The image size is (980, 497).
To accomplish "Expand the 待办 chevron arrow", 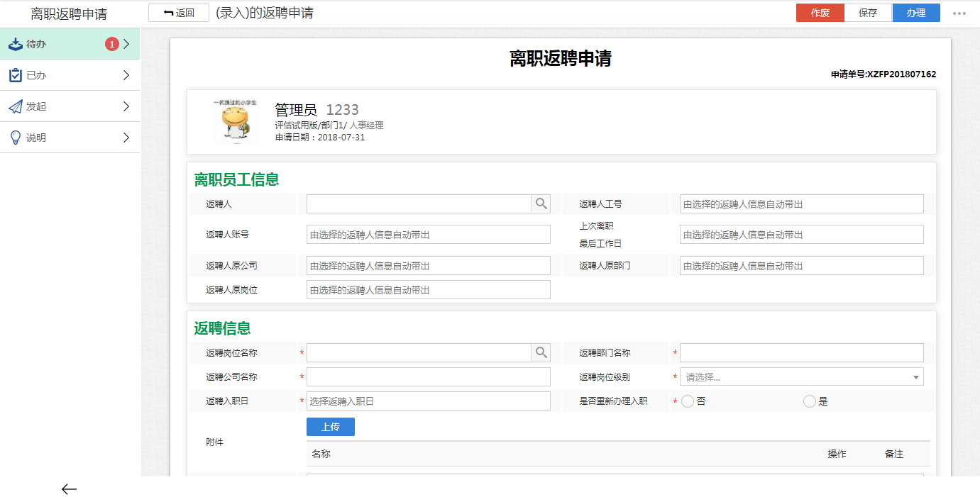I will (x=126, y=44).
